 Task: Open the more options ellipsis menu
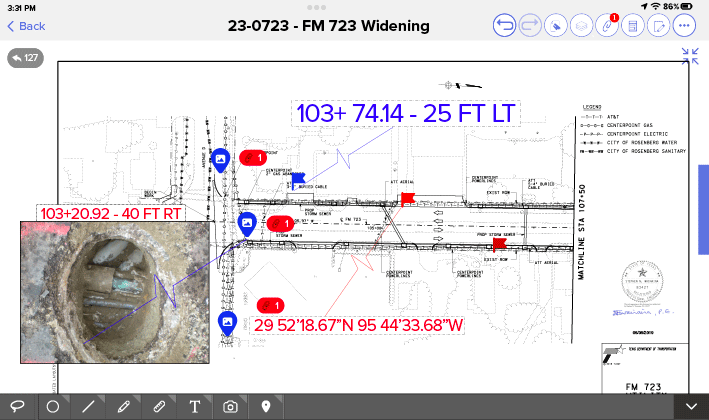point(684,26)
